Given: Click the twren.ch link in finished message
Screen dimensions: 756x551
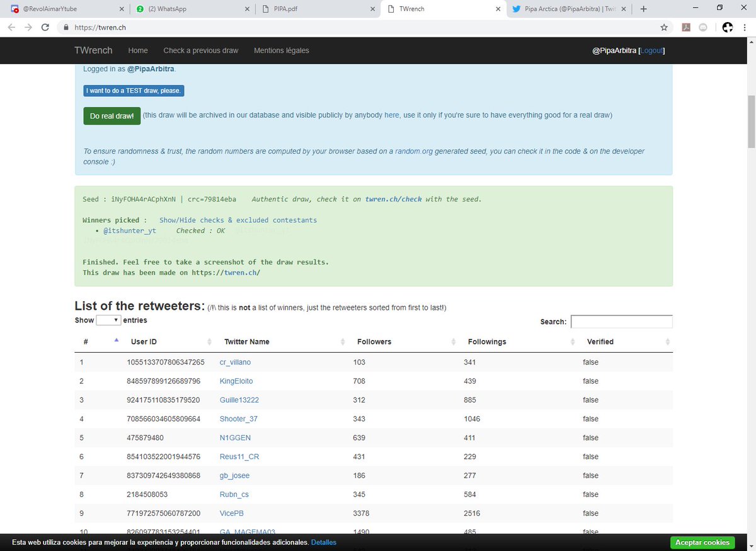Looking at the screenshot, I should [x=240, y=273].
